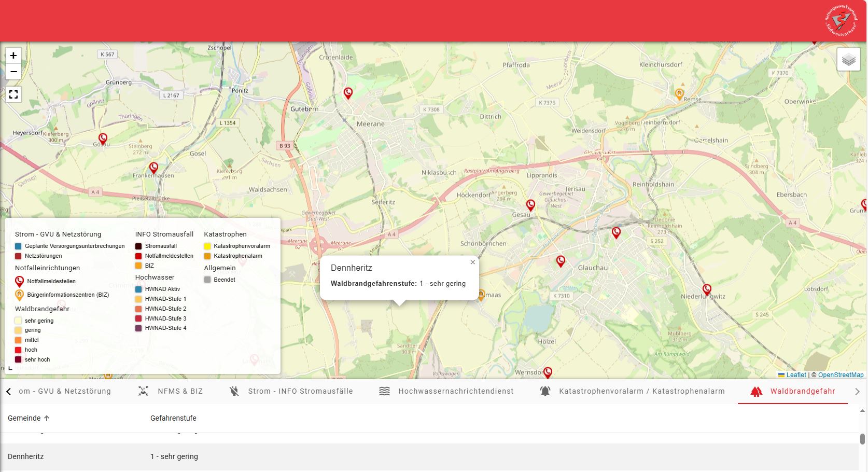Open the Leaflet attribution link
Viewport: 868px width, 472px height.
click(796, 375)
